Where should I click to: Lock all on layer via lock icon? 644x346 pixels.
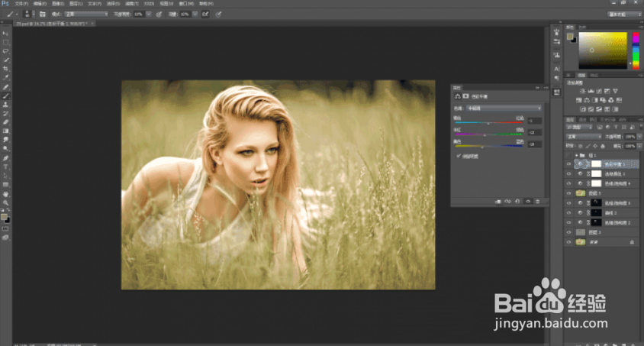click(x=603, y=146)
